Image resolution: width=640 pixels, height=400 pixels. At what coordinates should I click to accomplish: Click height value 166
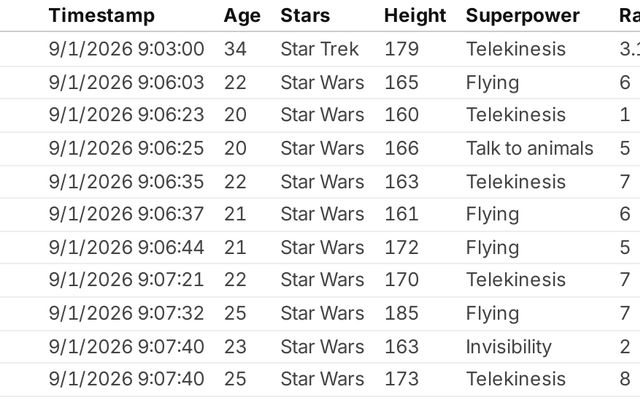coord(401,148)
